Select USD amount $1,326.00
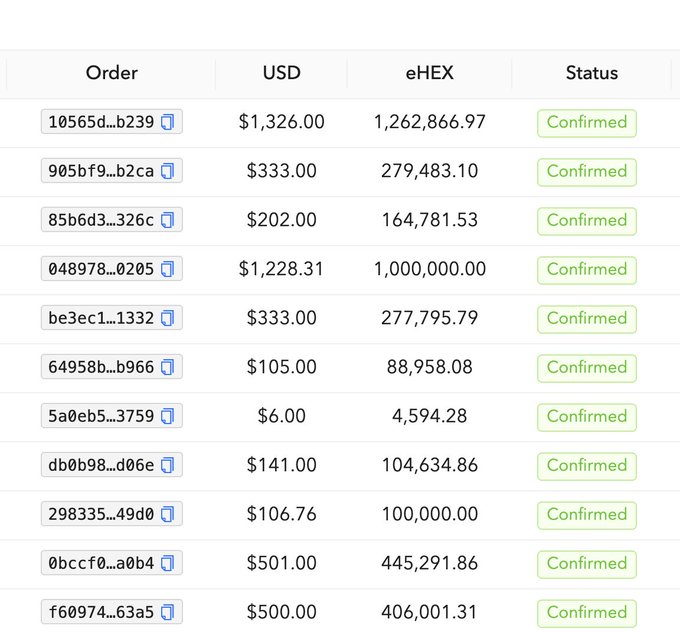680x632 pixels. (281, 122)
